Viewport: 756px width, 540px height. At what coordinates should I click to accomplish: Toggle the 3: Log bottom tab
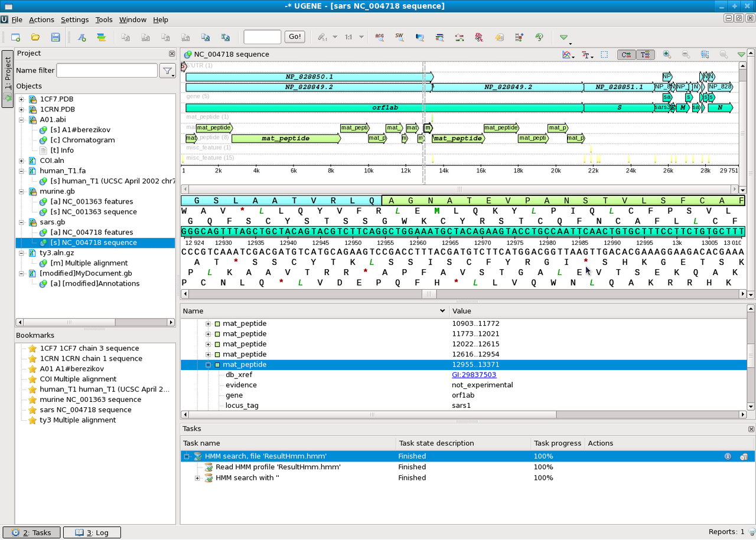pyautogui.click(x=92, y=532)
